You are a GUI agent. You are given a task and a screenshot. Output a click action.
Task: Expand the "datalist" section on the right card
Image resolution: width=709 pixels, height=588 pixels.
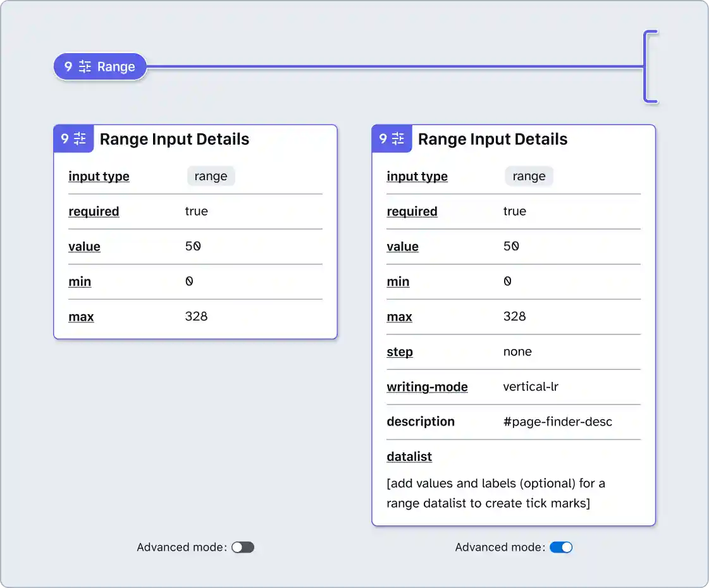click(409, 456)
